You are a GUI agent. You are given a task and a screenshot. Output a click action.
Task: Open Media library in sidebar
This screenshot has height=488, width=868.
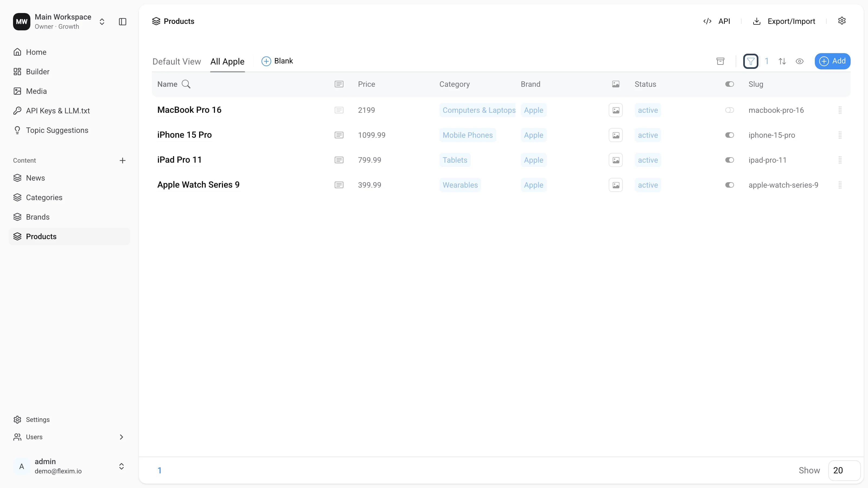pyautogui.click(x=36, y=91)
